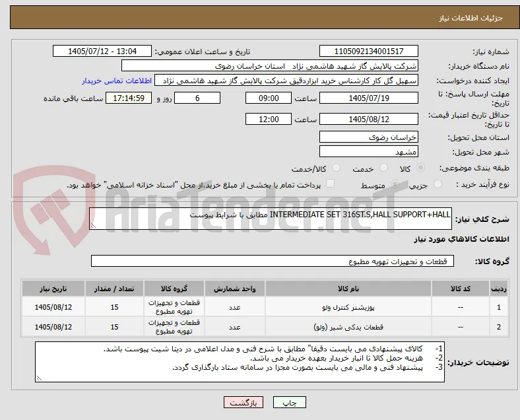Click quantity 15 in پوزیشنر کنترل ولو row

pos(114,307)
